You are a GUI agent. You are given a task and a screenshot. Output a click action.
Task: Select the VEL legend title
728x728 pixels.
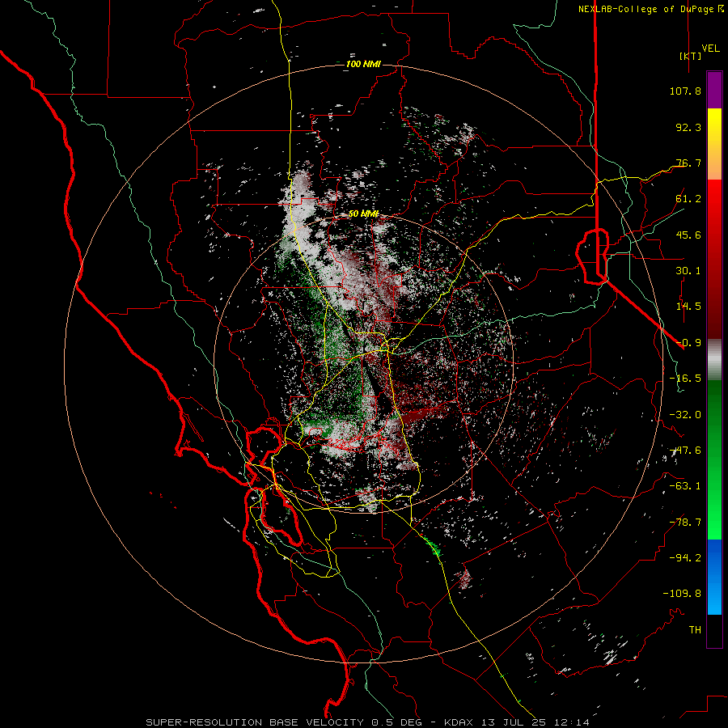pyautogui.click(x=710, y=49)
